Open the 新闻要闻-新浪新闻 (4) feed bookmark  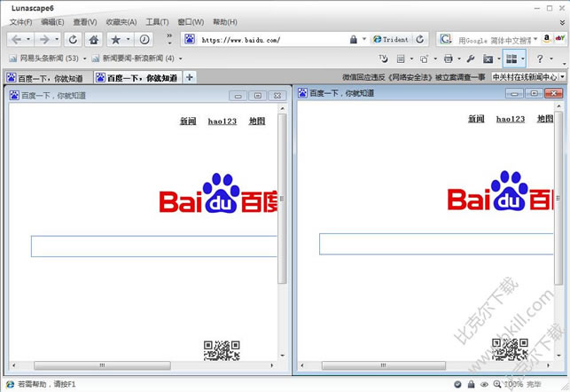(x=133, y=59)
